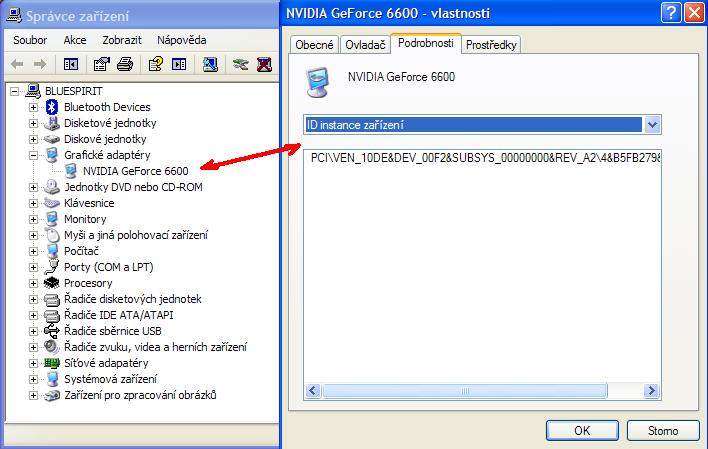Toggle the console tree pane icon
Screen dimensions: 708x449
(x=71, y=64)
